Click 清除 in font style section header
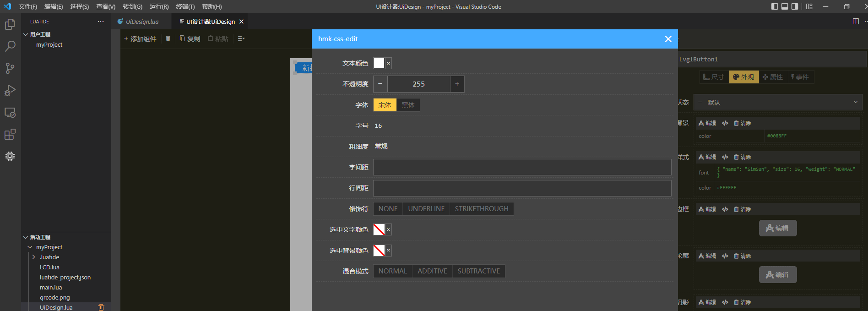 pyautogui.click(x=742, y=157)
